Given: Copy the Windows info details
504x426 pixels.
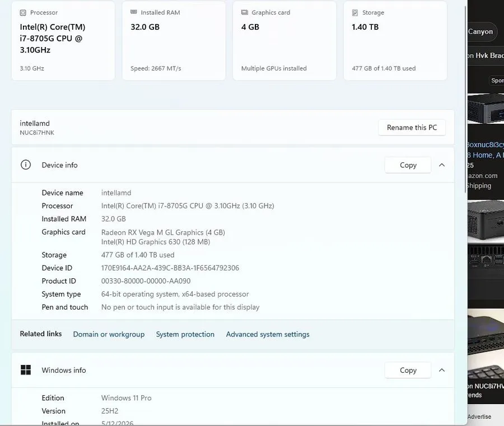Looking at the screenshot, I should [x=408, y=370].
